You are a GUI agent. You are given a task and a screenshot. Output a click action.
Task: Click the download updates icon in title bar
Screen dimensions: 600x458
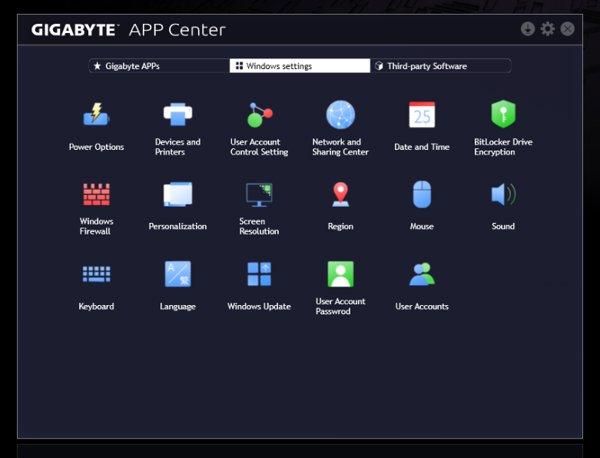pyautogui.click(x=528, y=29)
